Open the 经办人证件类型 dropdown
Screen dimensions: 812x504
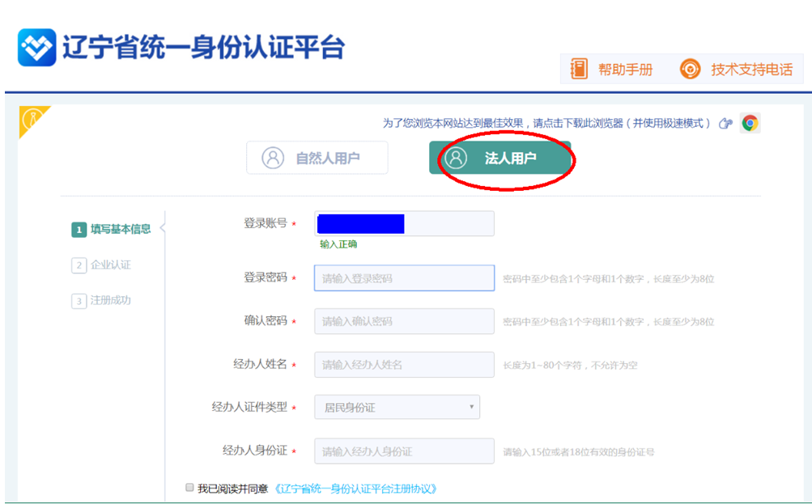[x=397, y=407]
